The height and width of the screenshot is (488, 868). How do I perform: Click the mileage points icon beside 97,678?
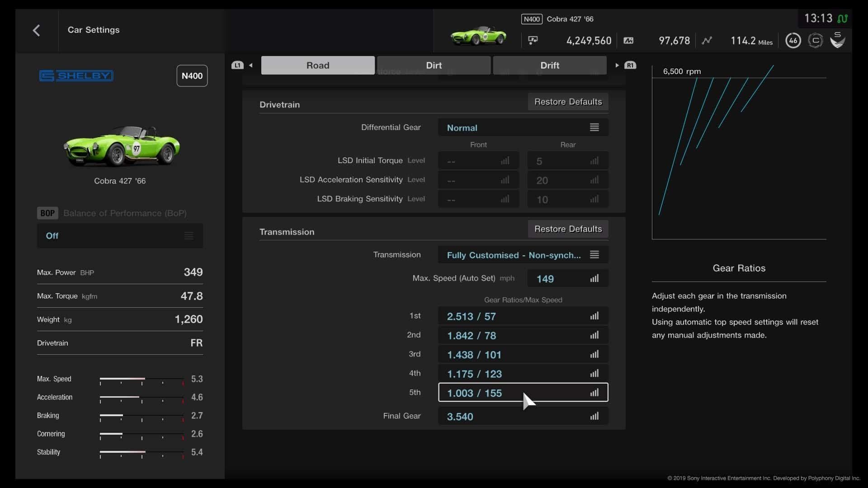(x=628, y=41)
